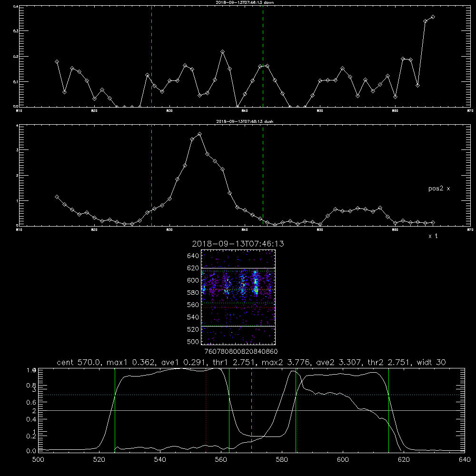
Task: Click the '620' x-axis label of bottom plot
Action: point(404,460)
